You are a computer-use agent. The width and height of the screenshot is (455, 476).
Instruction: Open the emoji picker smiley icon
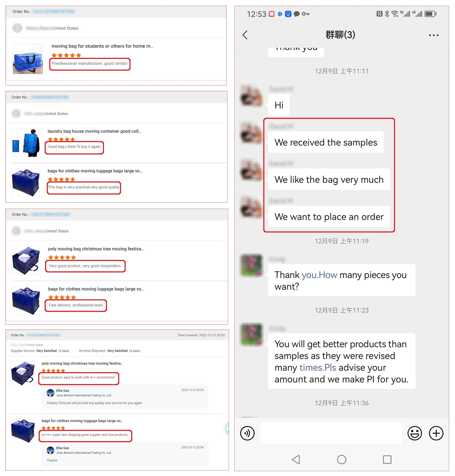[414, 433]
